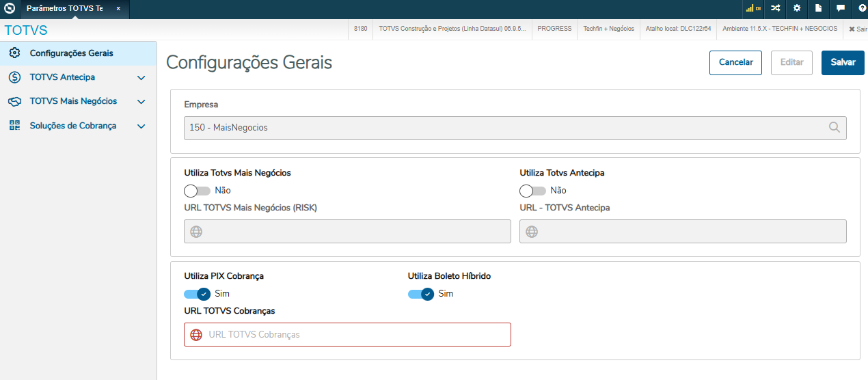Screen dimensions: 868x380
Task: Switch to the Parâmetros TOTVS tab
Action: coord(65,9)
